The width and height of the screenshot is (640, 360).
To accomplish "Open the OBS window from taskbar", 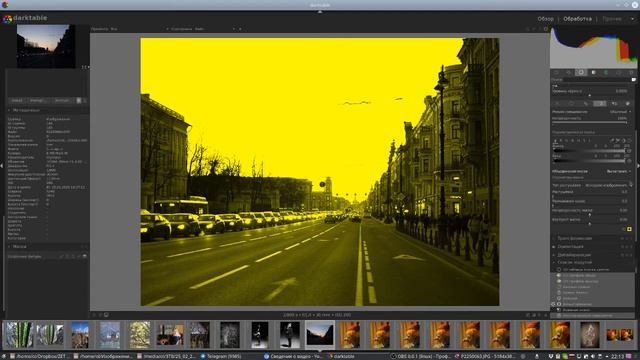I will 420,356.
